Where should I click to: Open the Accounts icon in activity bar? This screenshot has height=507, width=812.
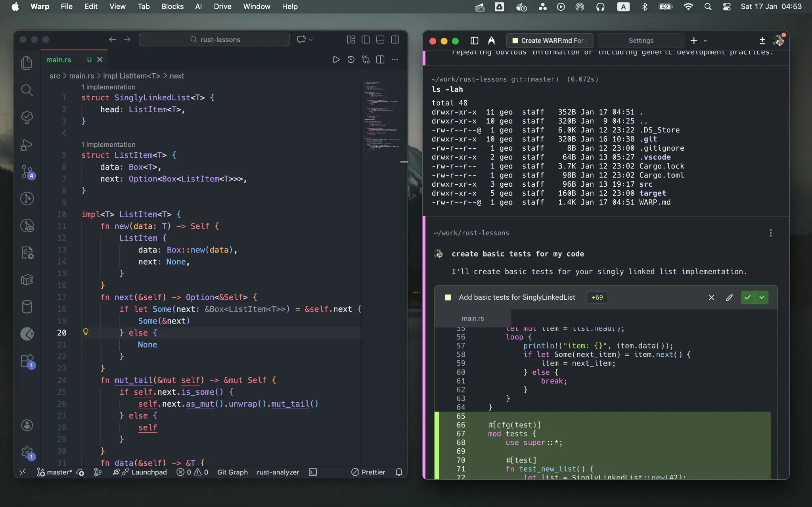pos(27,425)
